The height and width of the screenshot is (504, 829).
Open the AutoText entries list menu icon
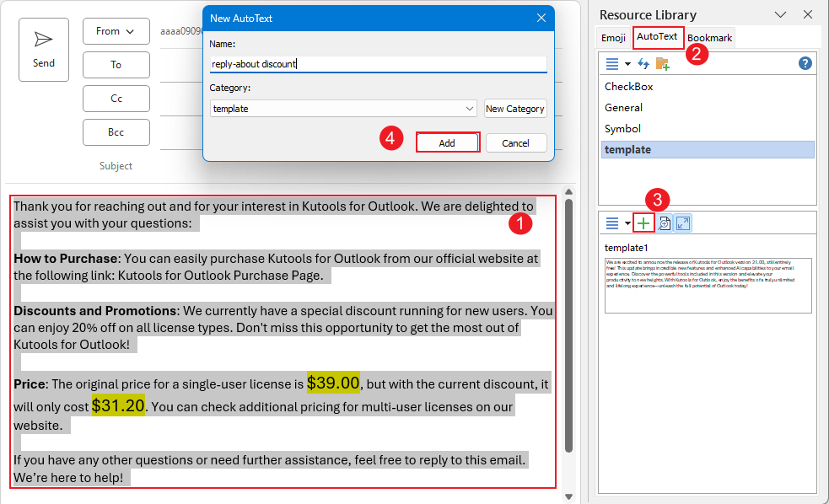point(611,223)
